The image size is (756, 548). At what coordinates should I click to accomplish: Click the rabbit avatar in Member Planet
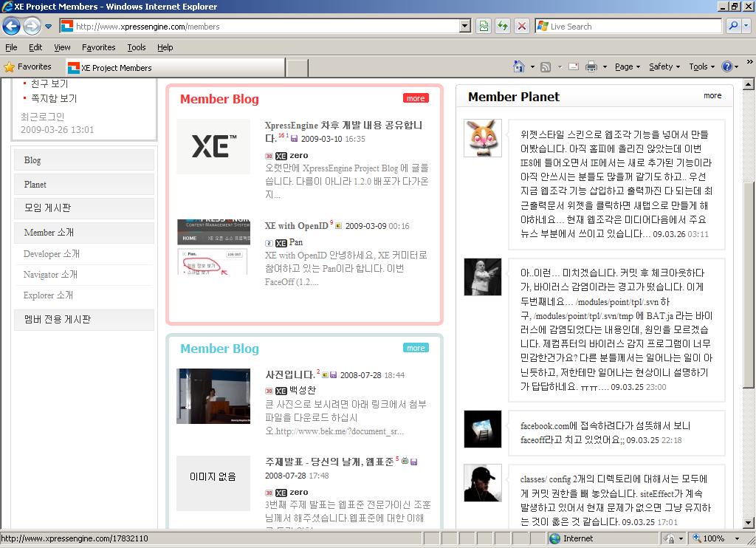tap(483, 138)
